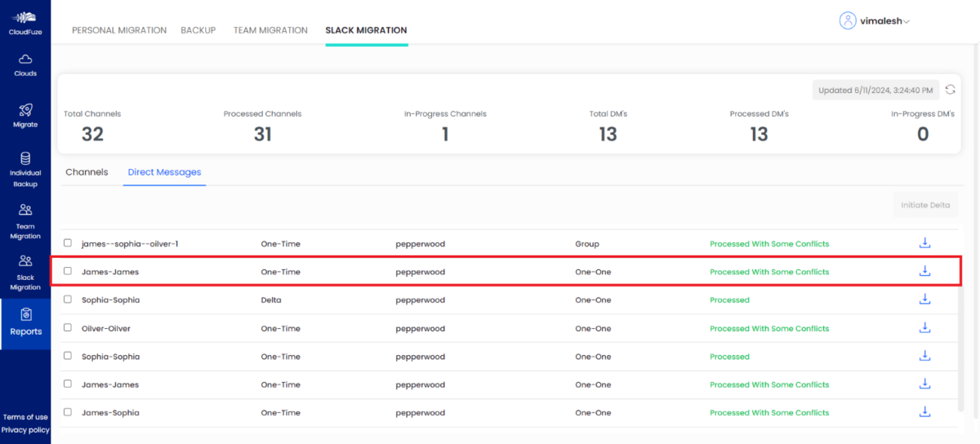
Task: Refresh the migration stats
Action: (x=950, y=90)
